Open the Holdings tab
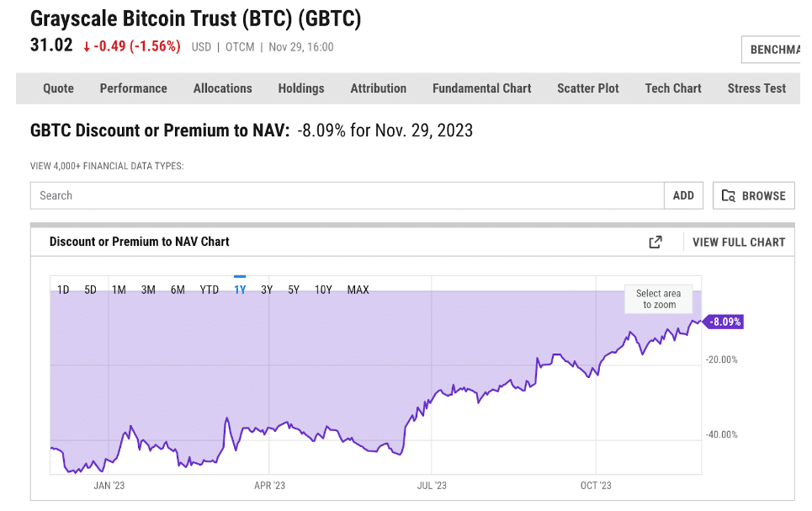Viewport: 812px width, 511px height. coord(300,88)
